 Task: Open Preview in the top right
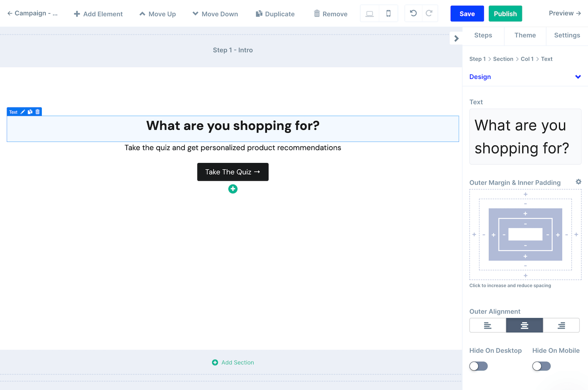[x=565, y=13]
